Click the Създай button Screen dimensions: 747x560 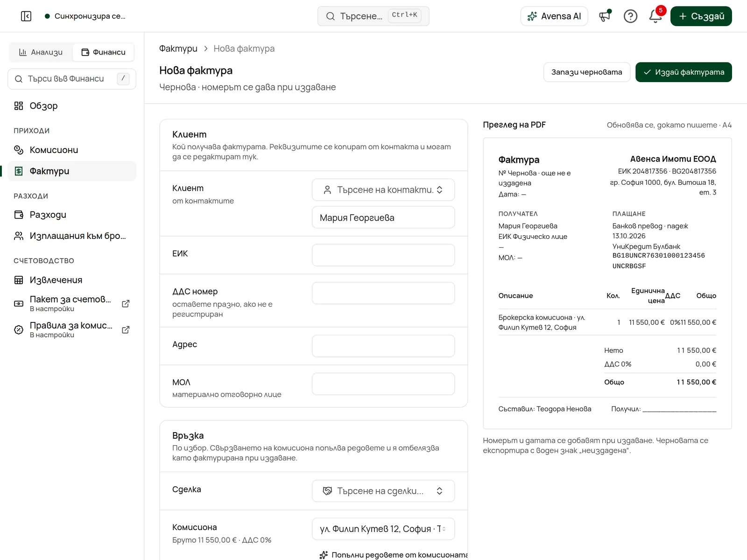point(701,16)
